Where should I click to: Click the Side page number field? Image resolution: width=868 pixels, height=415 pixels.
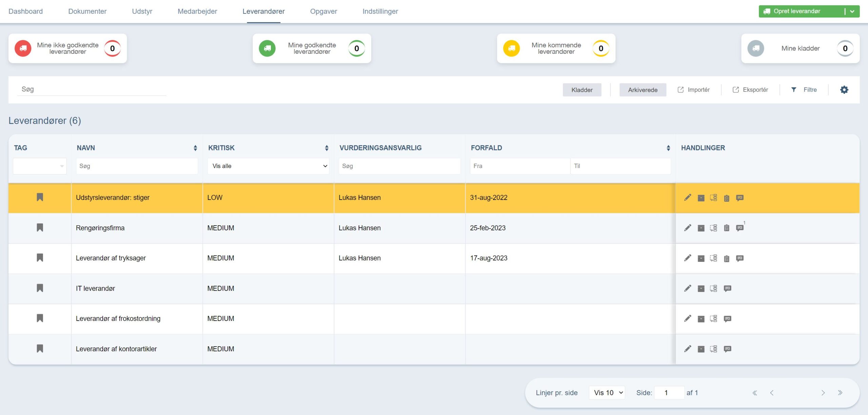point(669,393)
